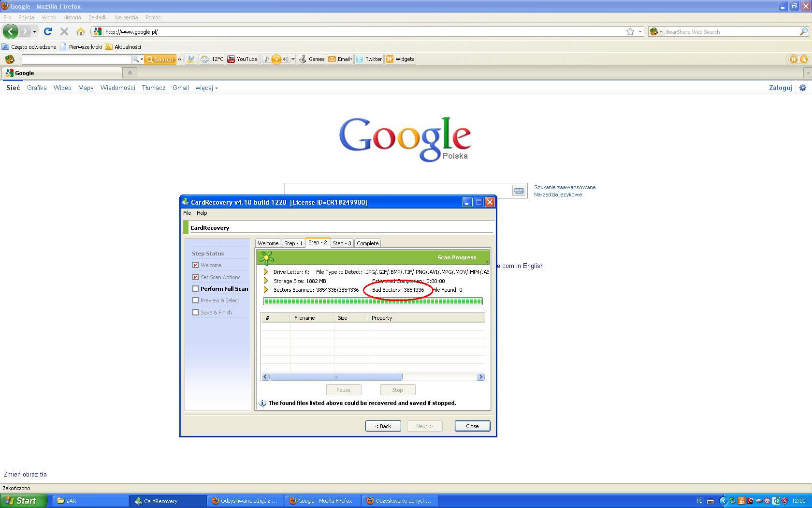Open the search engine selector dropdown
This screenshot has height=508, width=812.
tap(655, 31)
